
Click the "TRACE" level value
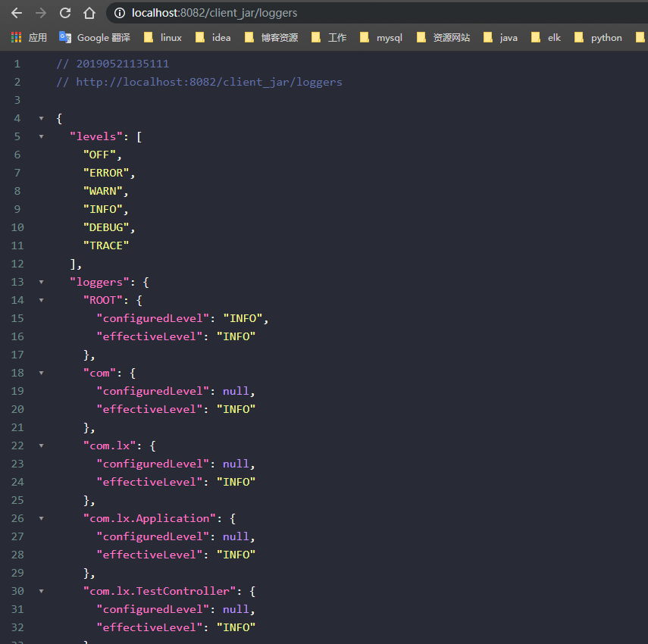point(106,245)
